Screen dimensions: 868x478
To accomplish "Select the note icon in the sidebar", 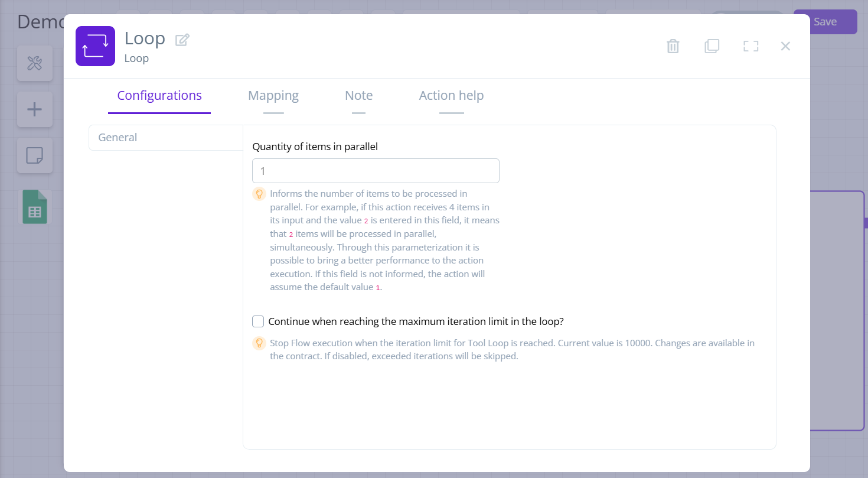I will click(34, 155).
